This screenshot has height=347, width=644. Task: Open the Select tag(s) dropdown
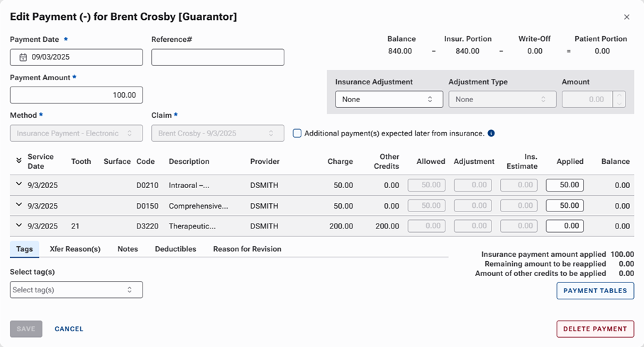coord(76,290)
